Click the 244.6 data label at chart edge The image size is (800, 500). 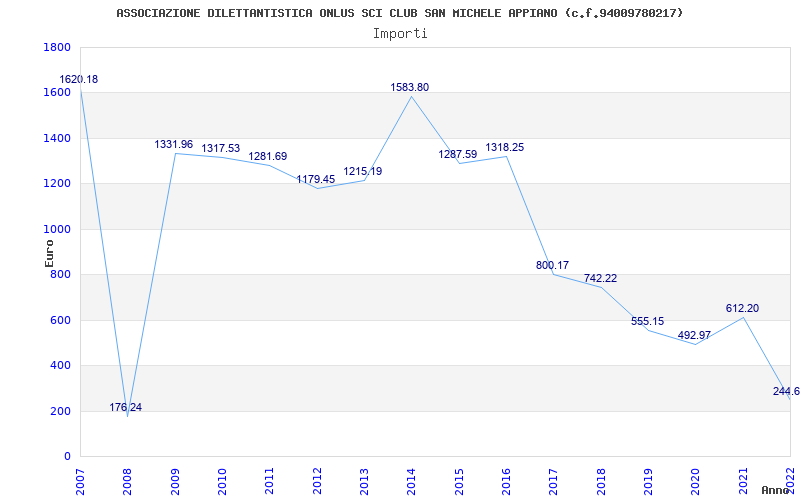tap(786, 391)
